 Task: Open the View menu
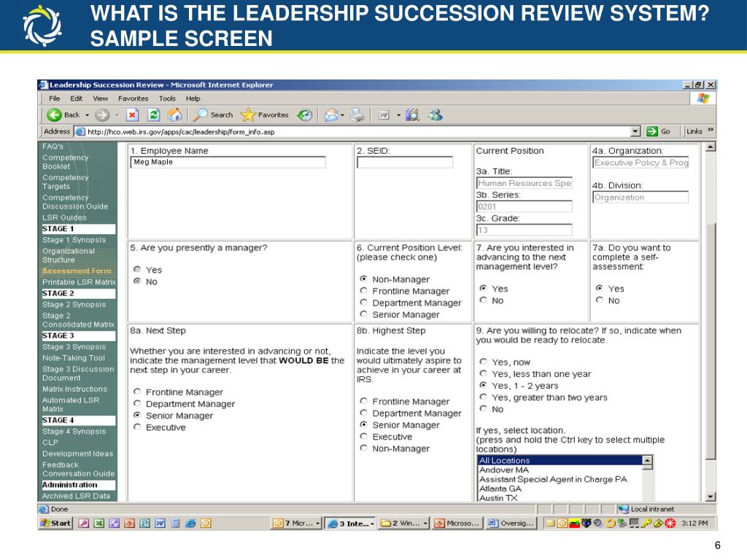click(100, 98)
